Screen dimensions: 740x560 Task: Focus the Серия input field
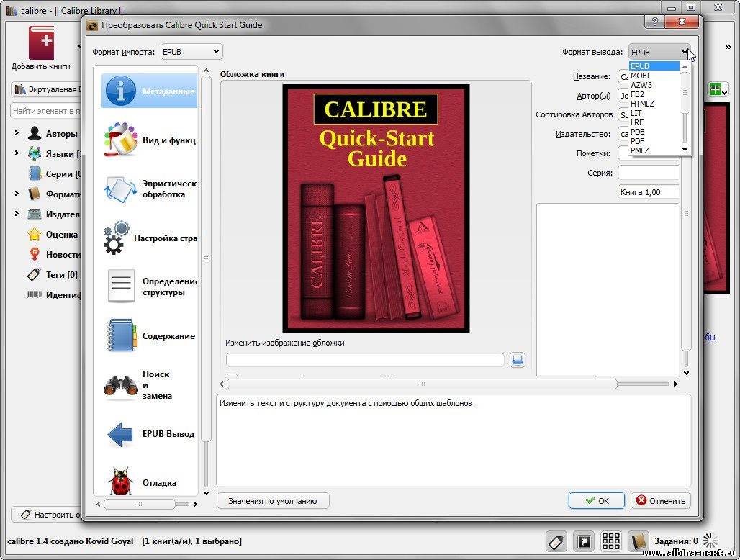coord(649,173)
